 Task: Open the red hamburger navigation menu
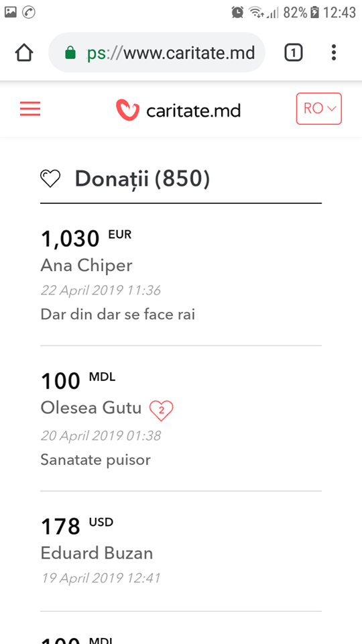click(30, 109)
